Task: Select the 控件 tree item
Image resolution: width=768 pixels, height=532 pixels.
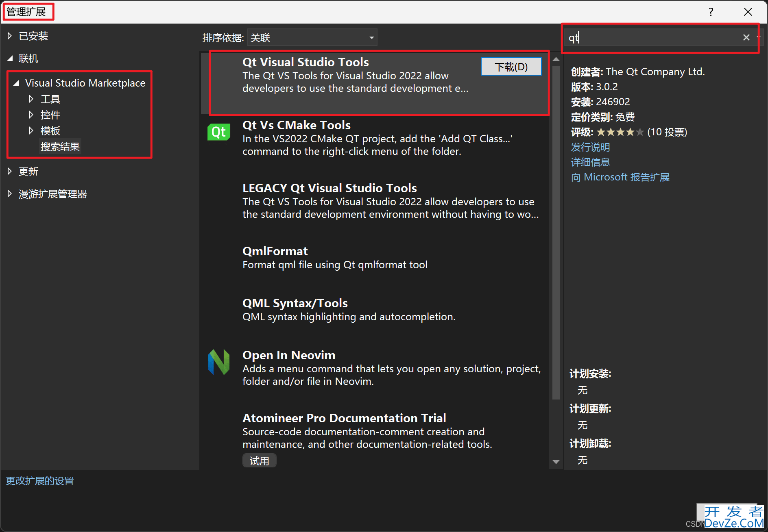Action: point(50,115)
